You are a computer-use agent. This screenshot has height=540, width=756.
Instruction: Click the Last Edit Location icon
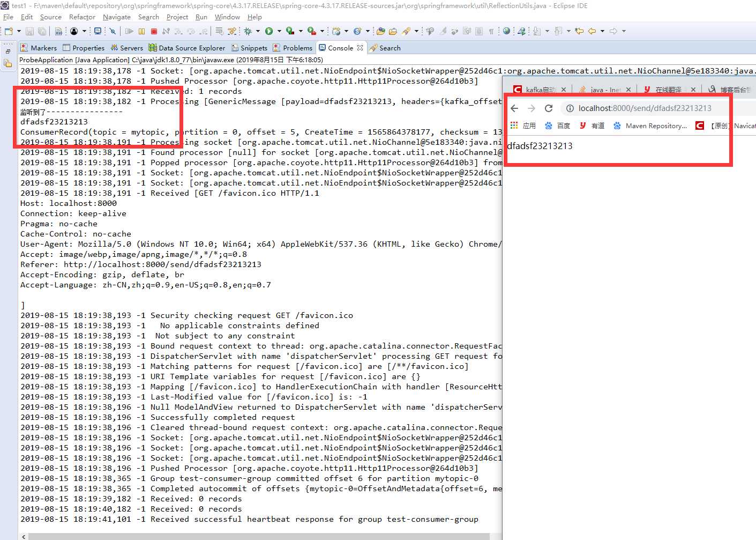(x=579, y=31)
